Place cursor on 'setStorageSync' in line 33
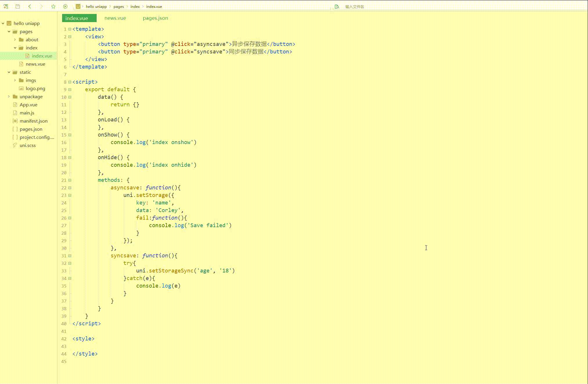 pyautogui.click(x=171, y=271)
